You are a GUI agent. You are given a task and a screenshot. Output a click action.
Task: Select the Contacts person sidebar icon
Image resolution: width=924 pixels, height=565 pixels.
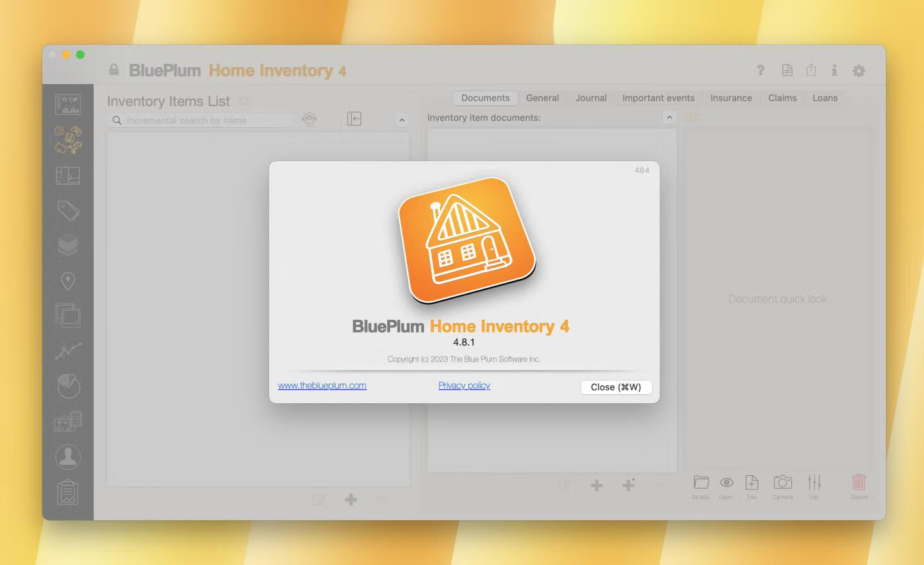point(68,456)
